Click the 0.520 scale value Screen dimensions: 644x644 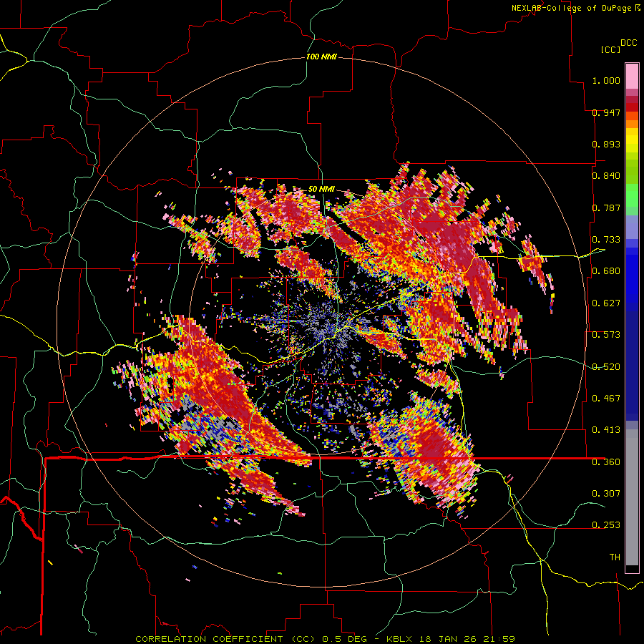(x=606, y=367)
